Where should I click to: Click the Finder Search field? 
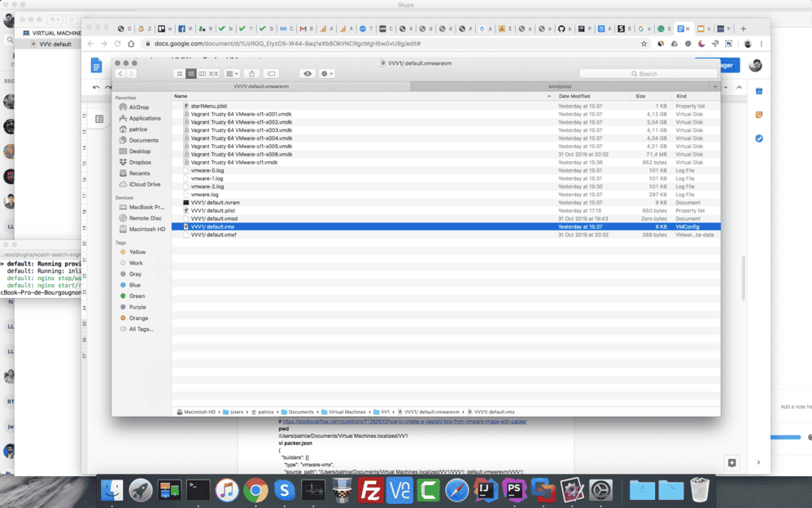tap(648, 73)
